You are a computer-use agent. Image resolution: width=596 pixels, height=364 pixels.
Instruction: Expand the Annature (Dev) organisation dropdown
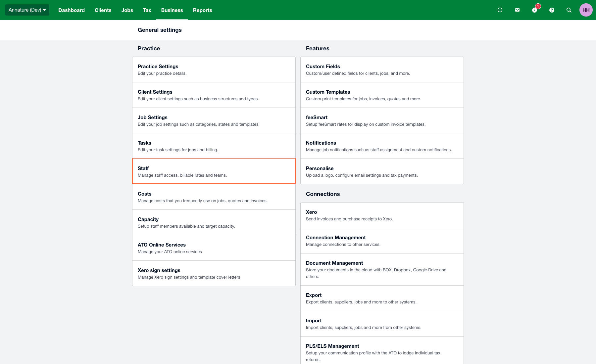[x=27, y=10]
